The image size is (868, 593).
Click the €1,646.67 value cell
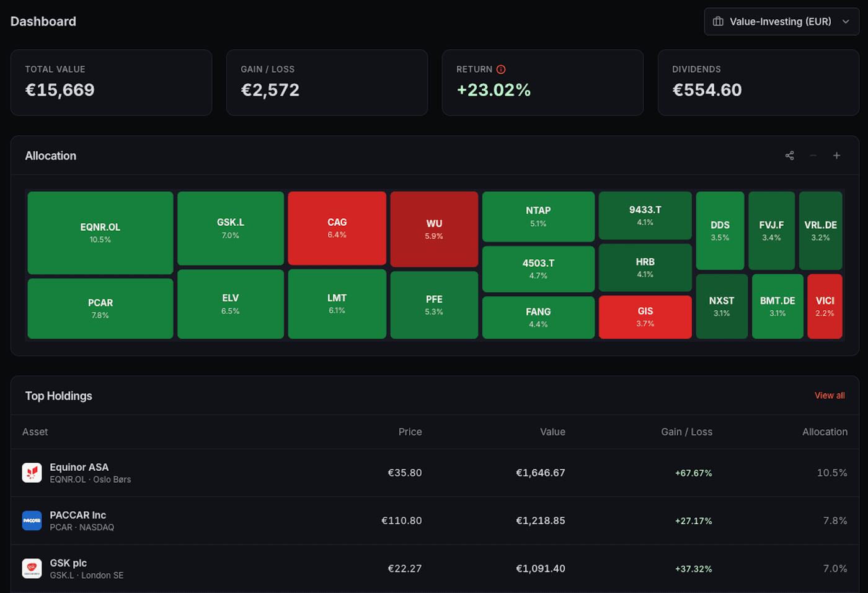point(541,473)
